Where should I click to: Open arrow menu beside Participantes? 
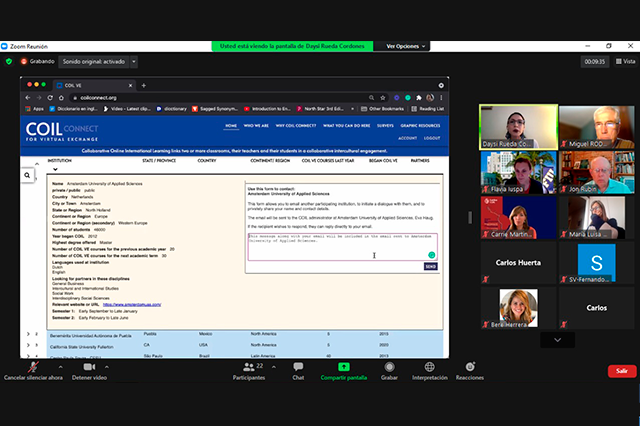[x=274, y=367]
